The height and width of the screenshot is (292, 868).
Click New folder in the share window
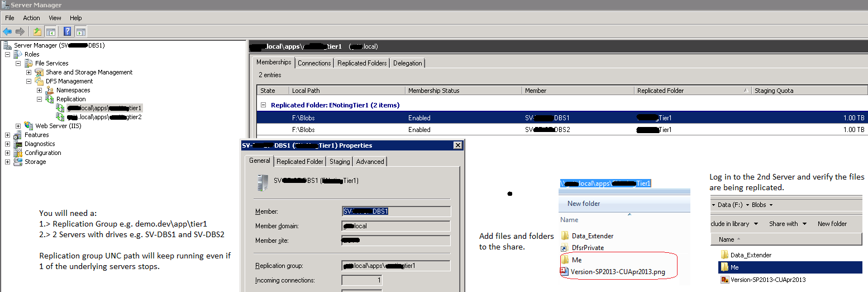pyautogui.click(x=584, y=204)
